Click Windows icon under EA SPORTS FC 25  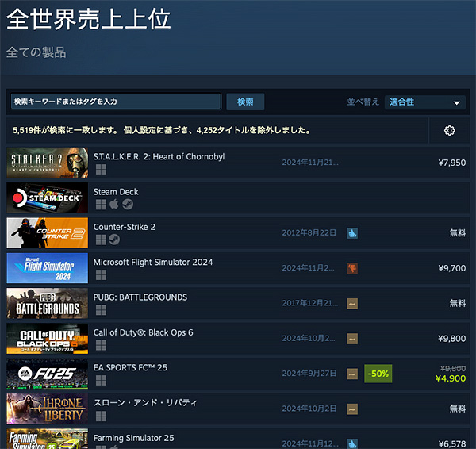(101, 381)
